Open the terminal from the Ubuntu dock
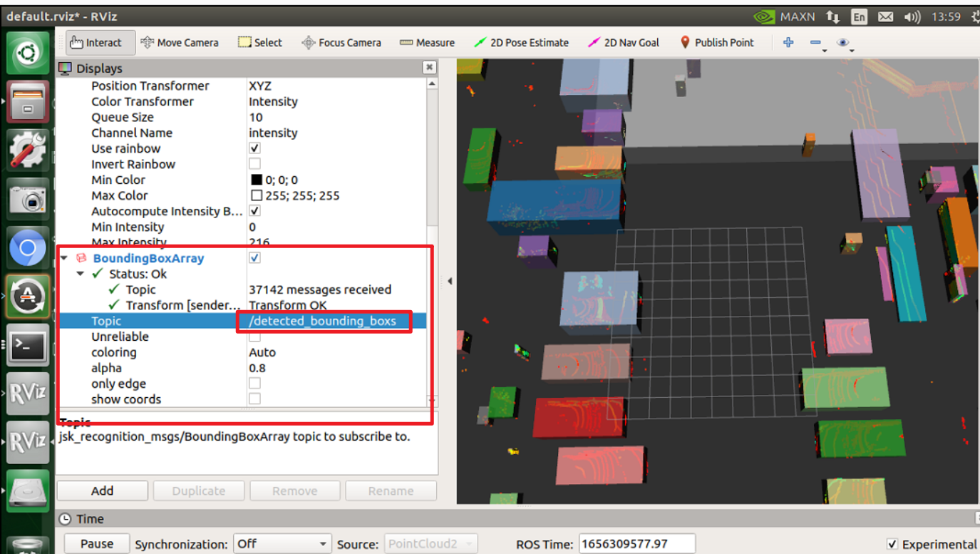980x554 pixels. point(28,345)
